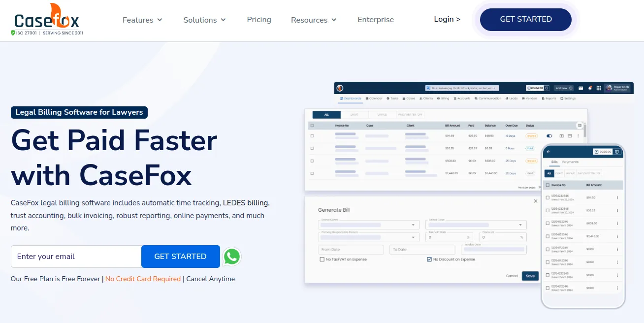This screenshot has width=644, height=323.
Task: Open three-dot menu for mobile invoice 12354172346
Action: (617, 249)
